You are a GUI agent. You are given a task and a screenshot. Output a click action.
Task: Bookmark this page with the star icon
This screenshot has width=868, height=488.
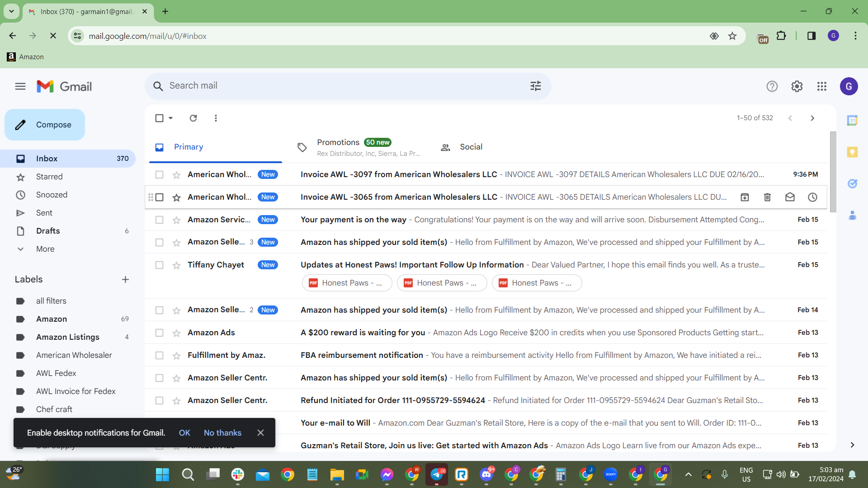pyautogui.click(x=732, y=36)
